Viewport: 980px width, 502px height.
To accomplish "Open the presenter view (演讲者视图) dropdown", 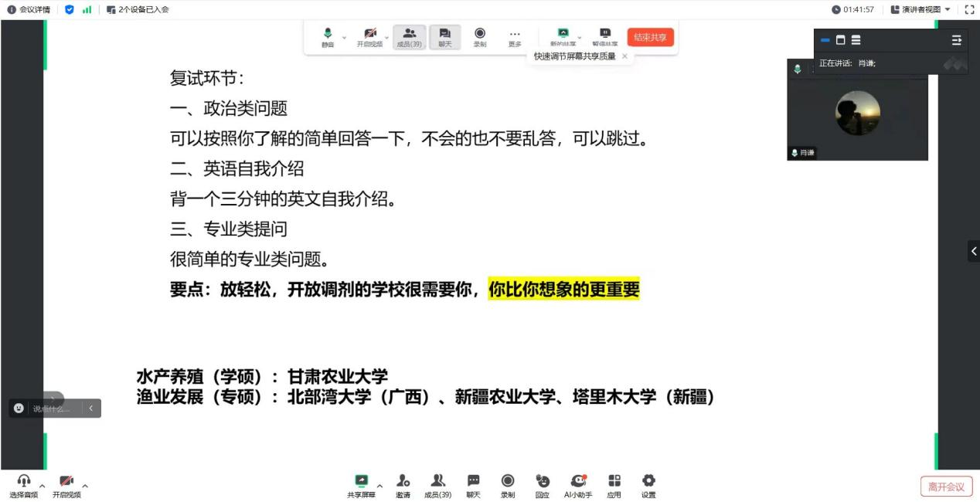I will [x=920, y=9].
